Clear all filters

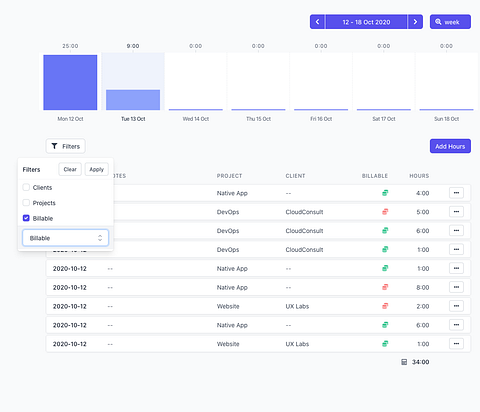[70, 169]
